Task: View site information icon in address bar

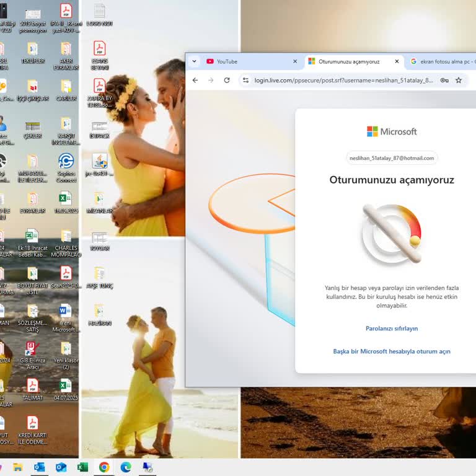Action: 245,80
